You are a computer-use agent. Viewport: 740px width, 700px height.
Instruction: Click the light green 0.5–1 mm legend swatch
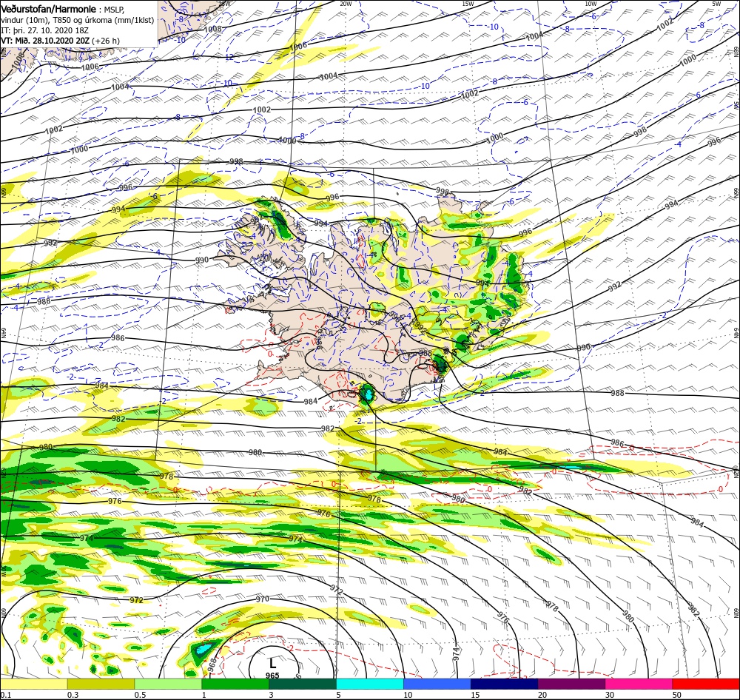click(168, 684)
